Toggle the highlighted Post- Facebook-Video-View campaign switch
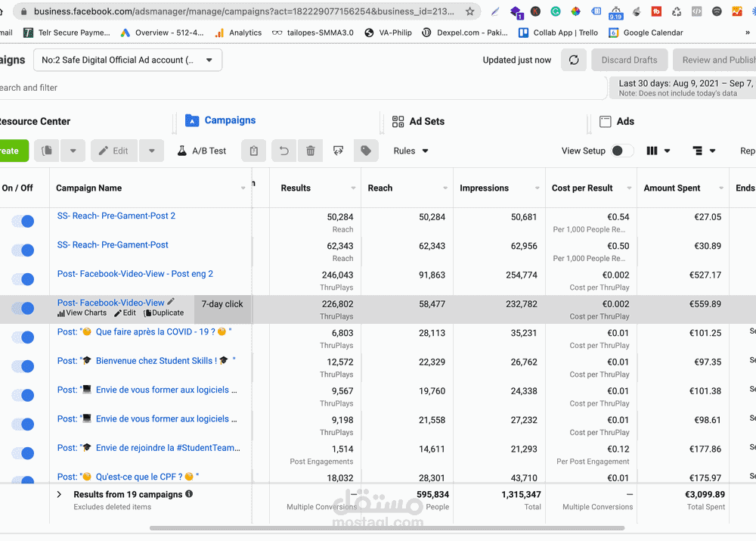The image size is (756, 541). point(23,308)
